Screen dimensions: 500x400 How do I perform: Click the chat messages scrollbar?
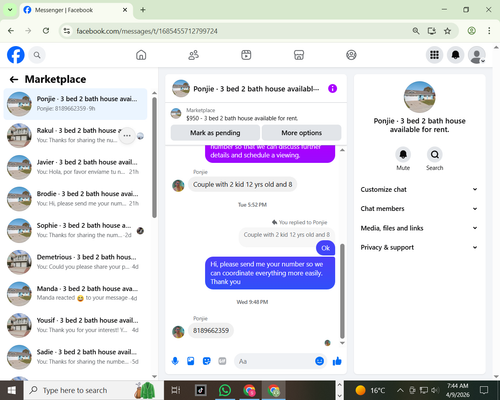coord(342,291)
